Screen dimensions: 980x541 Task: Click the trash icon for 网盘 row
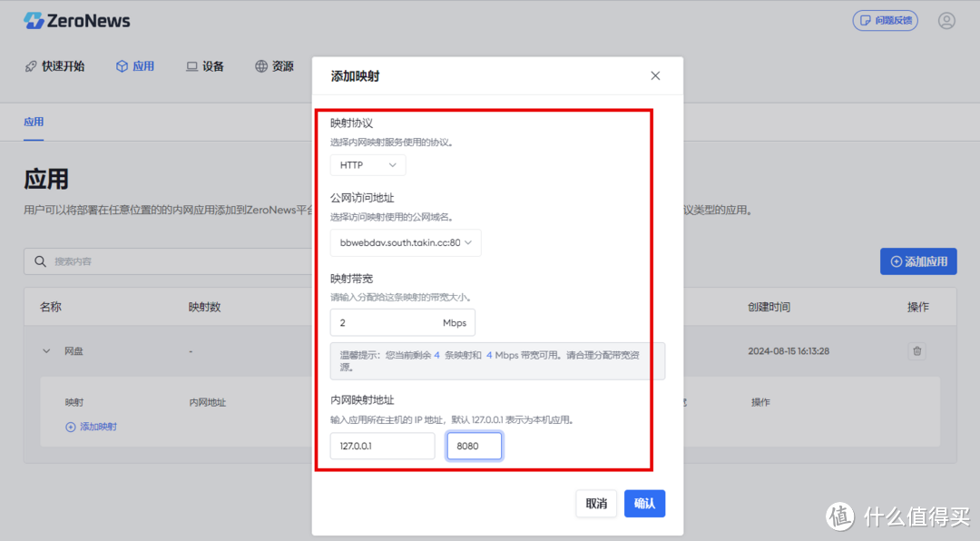coord(916,351)
